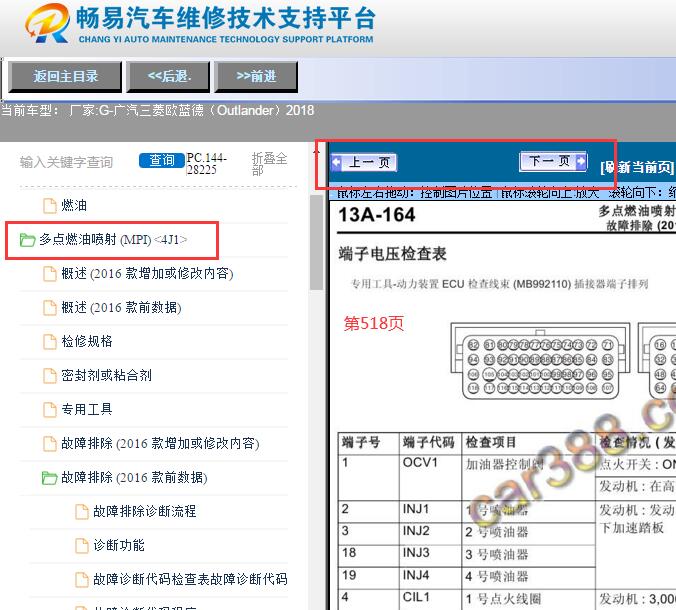Open 概述 (2016 款增加或修改内容) entry
The height and width of the screenshot is (610, 676).
tap(147, 274)
